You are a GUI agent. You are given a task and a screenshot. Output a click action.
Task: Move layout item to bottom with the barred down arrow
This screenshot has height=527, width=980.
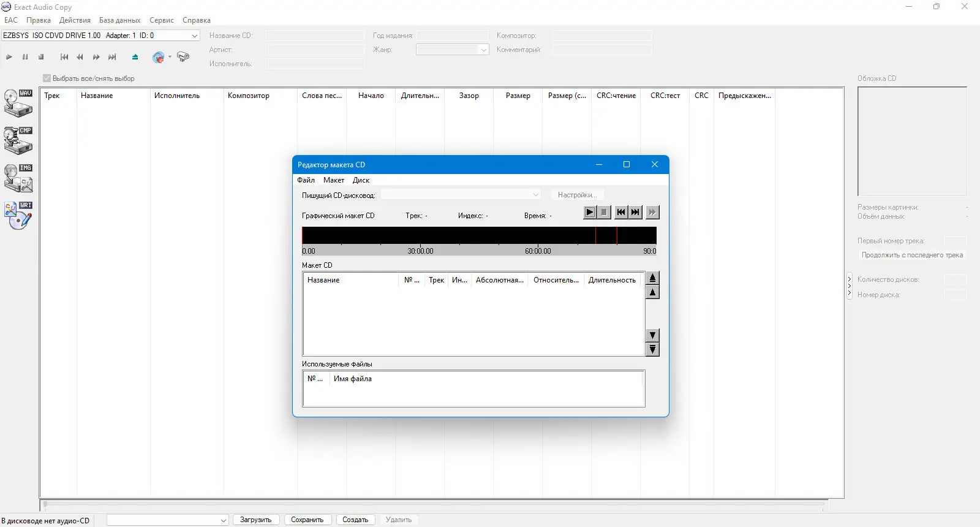point(653,349)
